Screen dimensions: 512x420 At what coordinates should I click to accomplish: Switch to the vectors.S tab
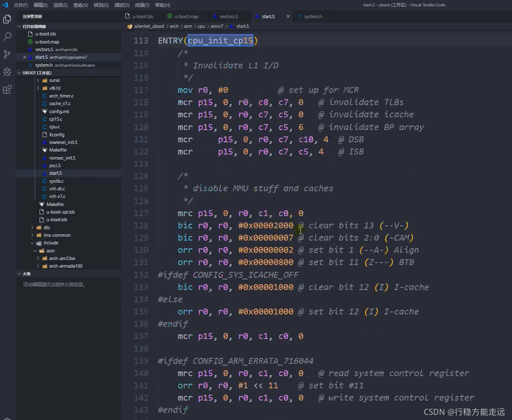pyautogui.click(x=229, y=16)
